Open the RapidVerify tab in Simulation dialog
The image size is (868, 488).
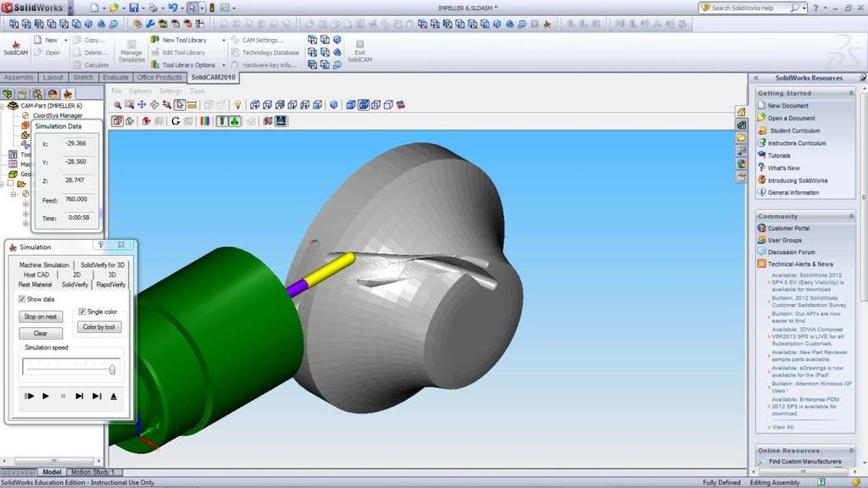pyautogui.click(x=111, y=285)
